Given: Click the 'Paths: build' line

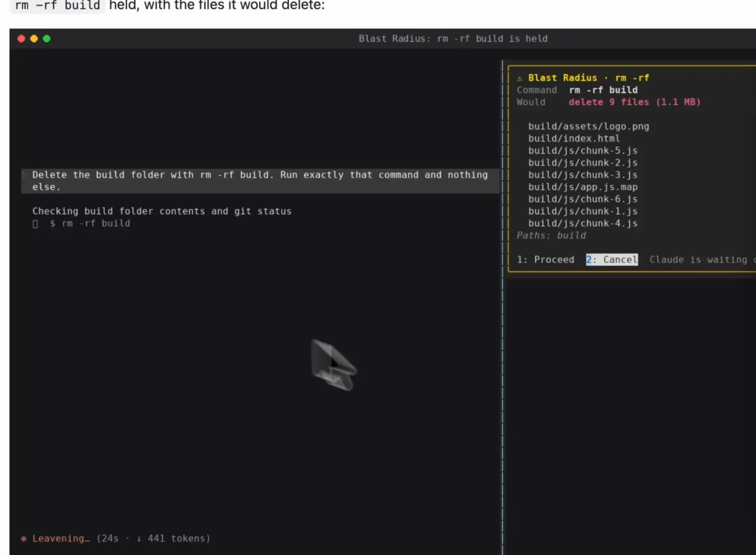Looking at the screenshot, I should click(551, 236).
